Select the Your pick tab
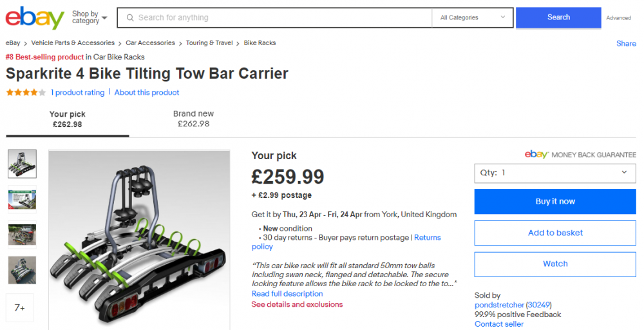The image size is (644, 330). click(68, 119)
